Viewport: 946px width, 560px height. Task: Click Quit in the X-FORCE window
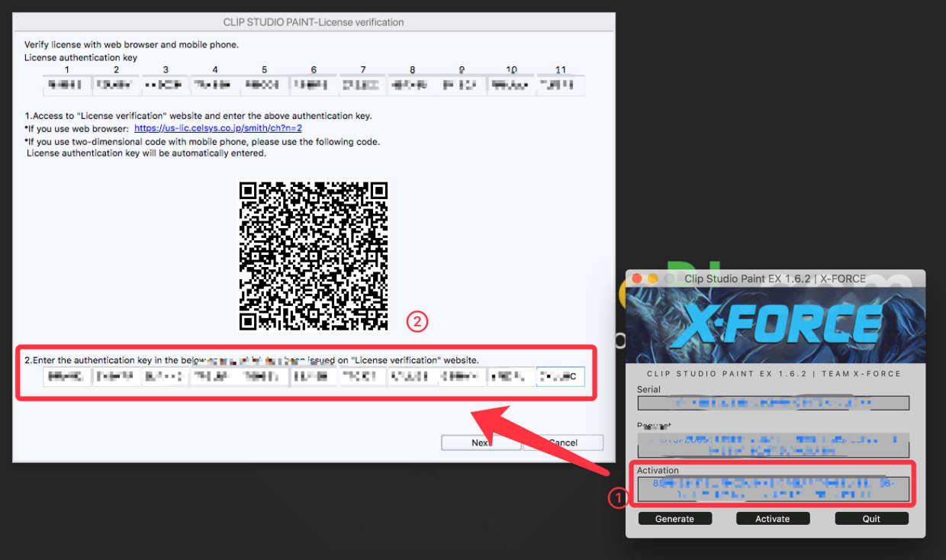click(x=871, y=519)
